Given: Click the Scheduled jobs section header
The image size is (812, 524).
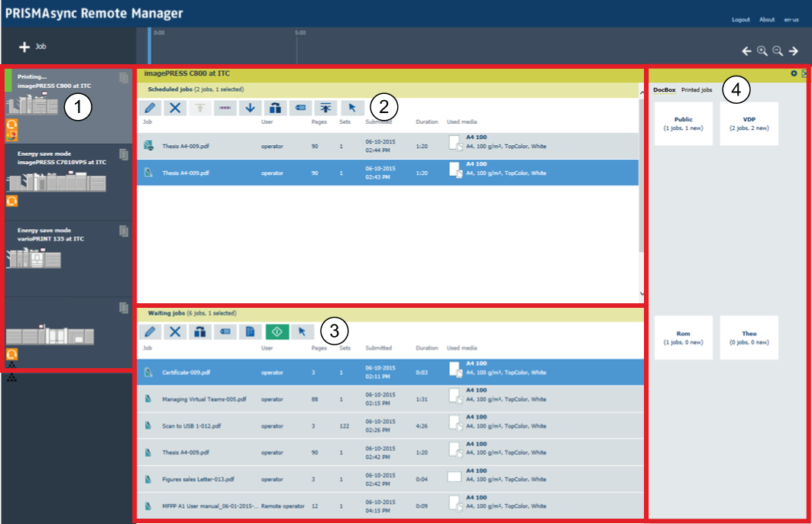Looking at the screenshot, I should click(x=388, y=89).
